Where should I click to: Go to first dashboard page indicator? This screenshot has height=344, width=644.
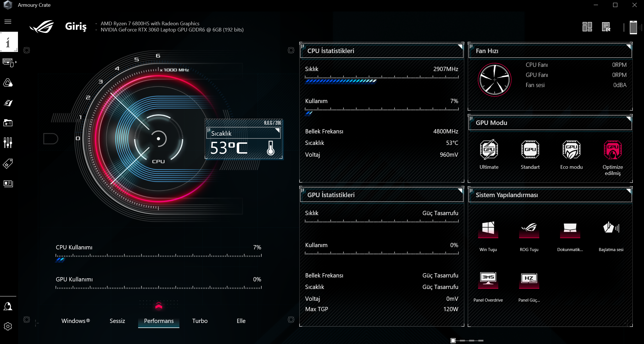coord(453,341)
